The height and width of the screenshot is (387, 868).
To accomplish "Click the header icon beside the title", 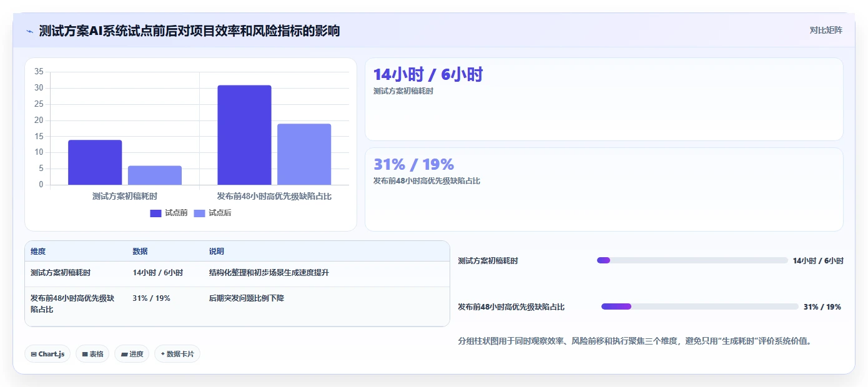I will (x=29, y=31).
